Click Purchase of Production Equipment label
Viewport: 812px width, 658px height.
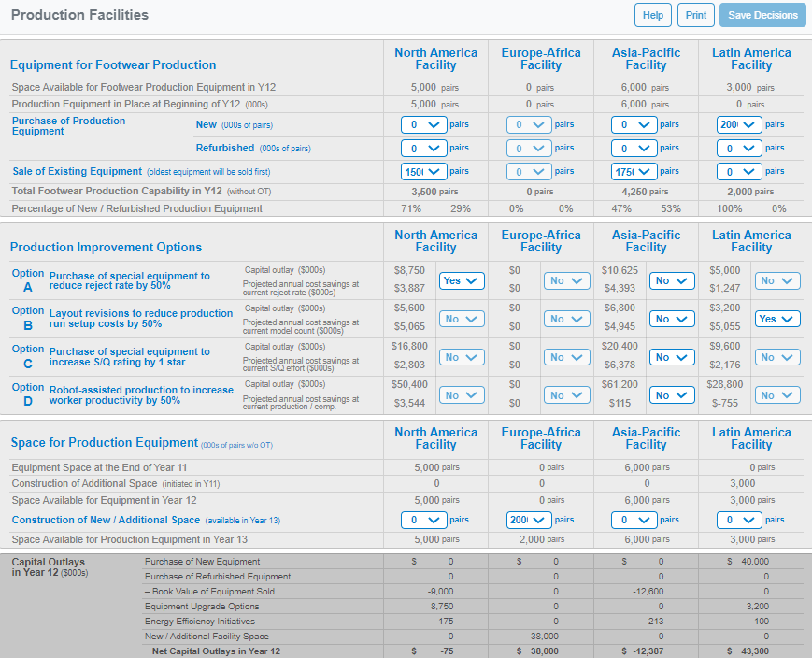click(68, 125)
